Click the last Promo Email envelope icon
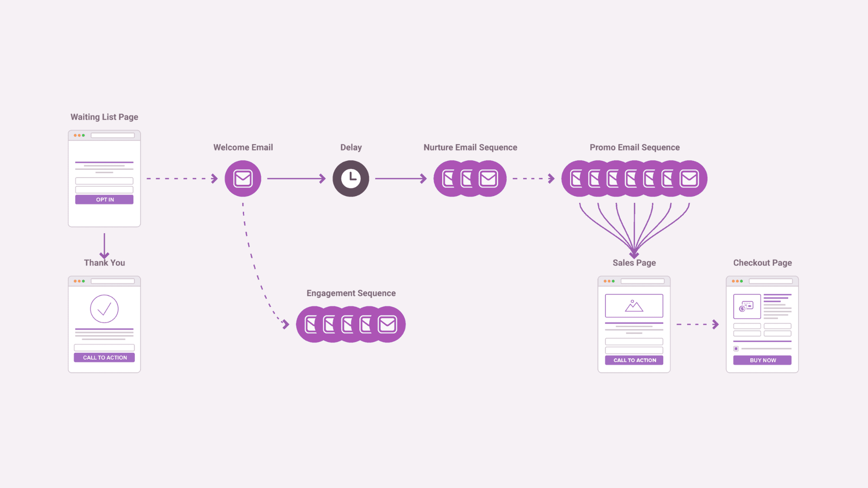868x488 pixels. click(689, 178)
